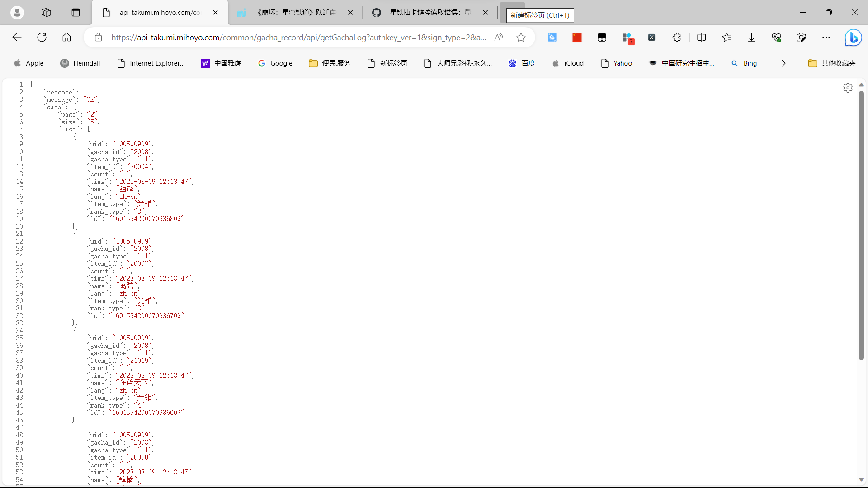Click the address bar URL field
Viewport: 868px width, 488px height.
click(x=298, y=38)
